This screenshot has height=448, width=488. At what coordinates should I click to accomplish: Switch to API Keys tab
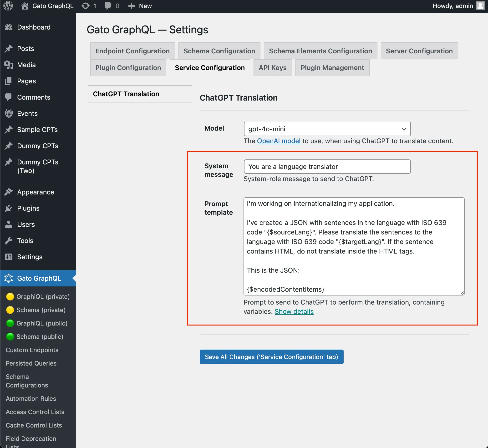(273, 68)
